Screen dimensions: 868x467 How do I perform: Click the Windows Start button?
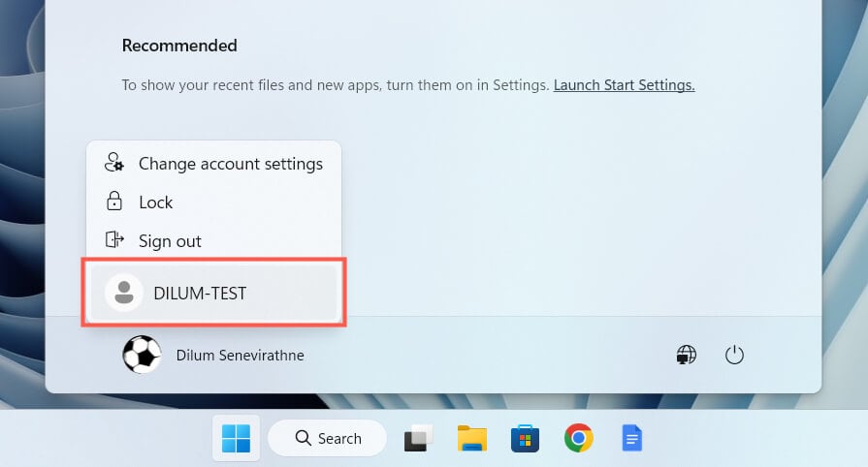click(x=236, y=439)
